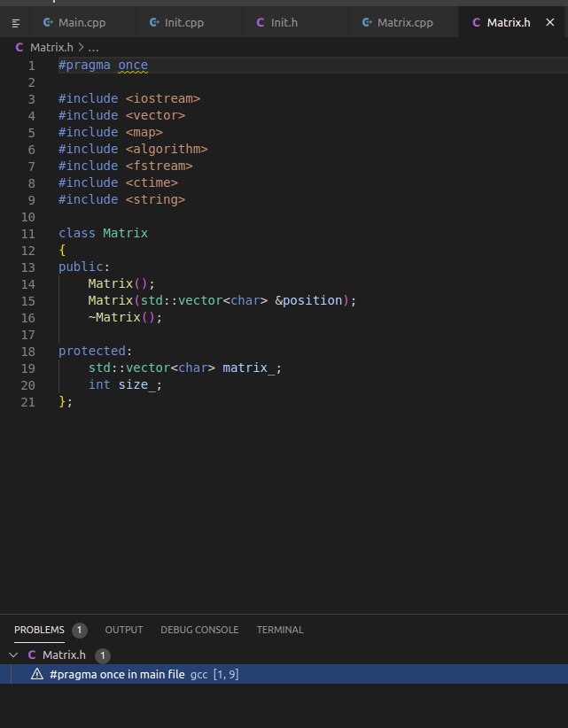Click '<fstream>' on line 7
Screen dimensions: 568x728
(159, 166)
